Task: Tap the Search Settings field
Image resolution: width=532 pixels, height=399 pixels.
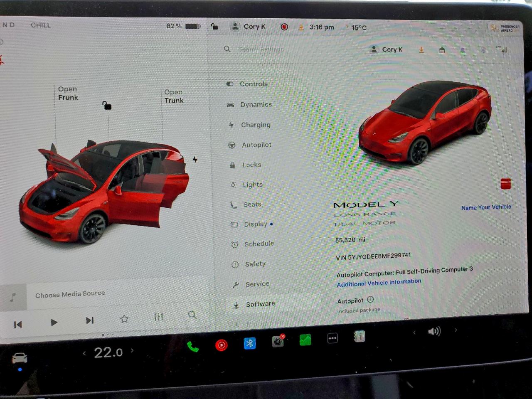Action: [261, 49]
